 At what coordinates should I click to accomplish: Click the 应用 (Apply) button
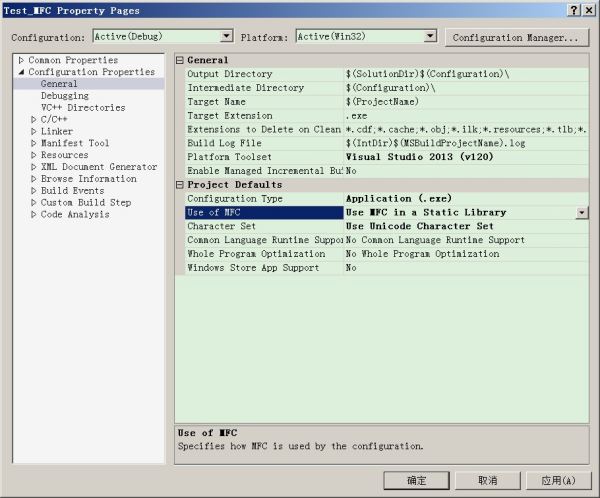point(556,480)
